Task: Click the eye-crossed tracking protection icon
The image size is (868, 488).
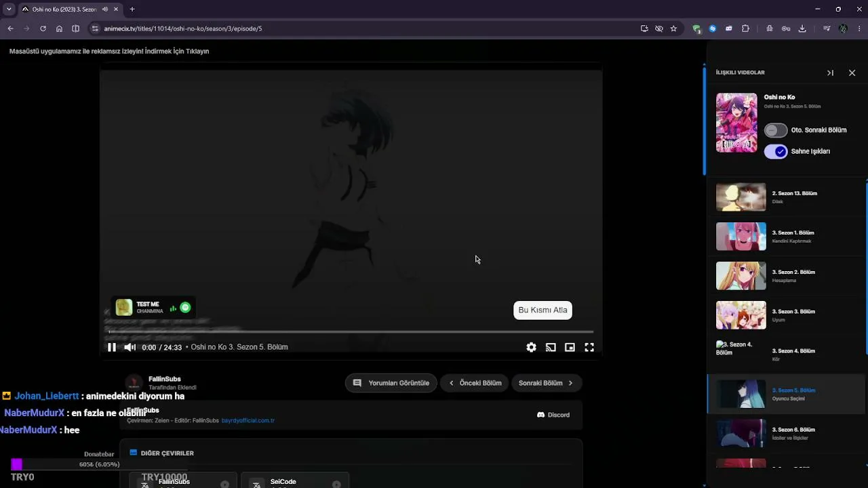Action: (x=658, y=28)
